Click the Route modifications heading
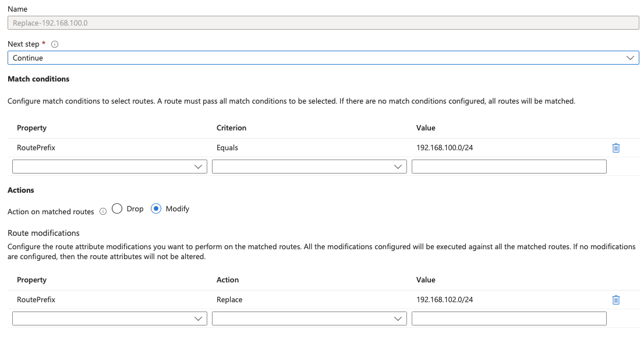Viewport: 644px width, 361px height. (44, 233)
